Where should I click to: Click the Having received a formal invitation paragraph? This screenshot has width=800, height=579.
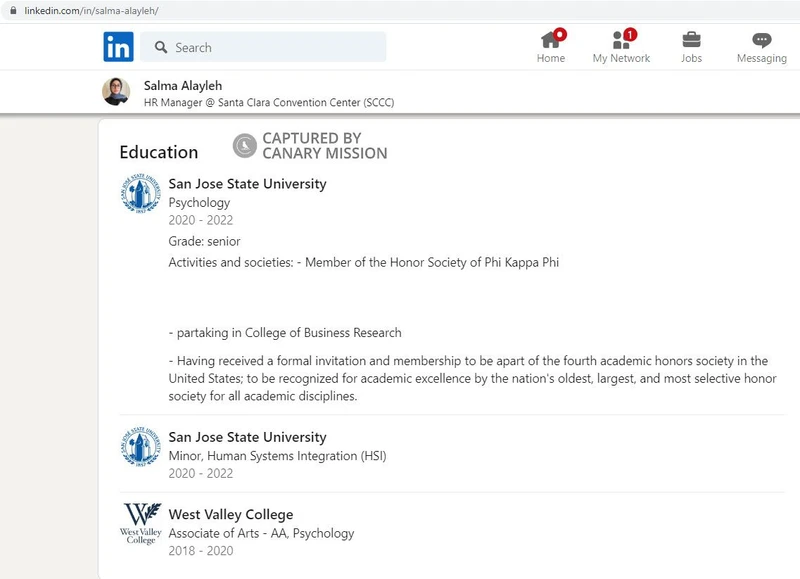[472, 379]
